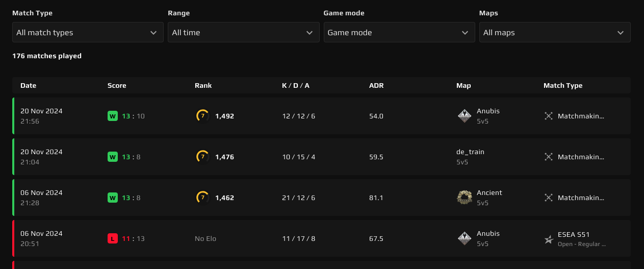Click the Ancient map emblem icon
The image size is (644, 269).
tap(464, 198)
